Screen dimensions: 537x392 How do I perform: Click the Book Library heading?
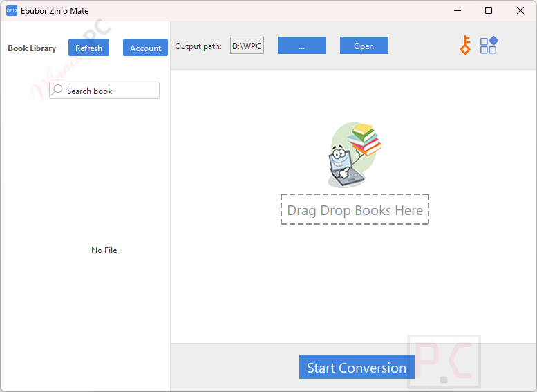(32, 48)
